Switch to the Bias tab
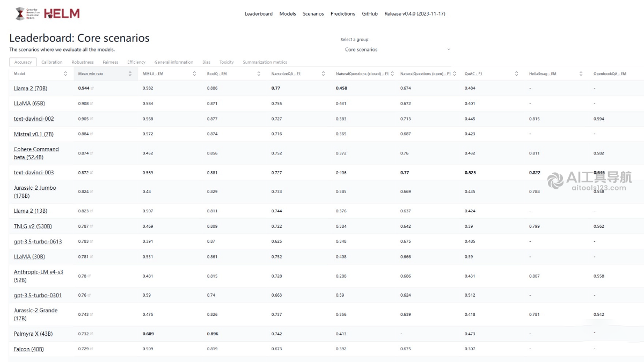Viewport: 644px width, 362px height. [207, 62]
